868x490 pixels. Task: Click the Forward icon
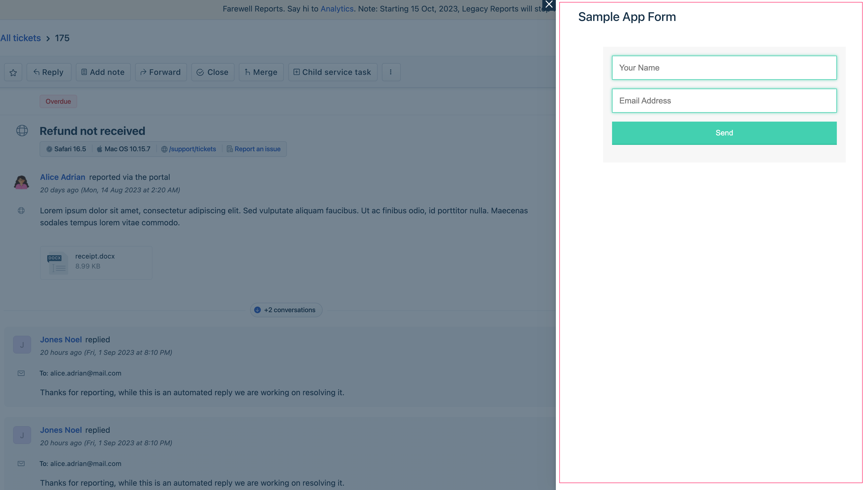[143, 72]
